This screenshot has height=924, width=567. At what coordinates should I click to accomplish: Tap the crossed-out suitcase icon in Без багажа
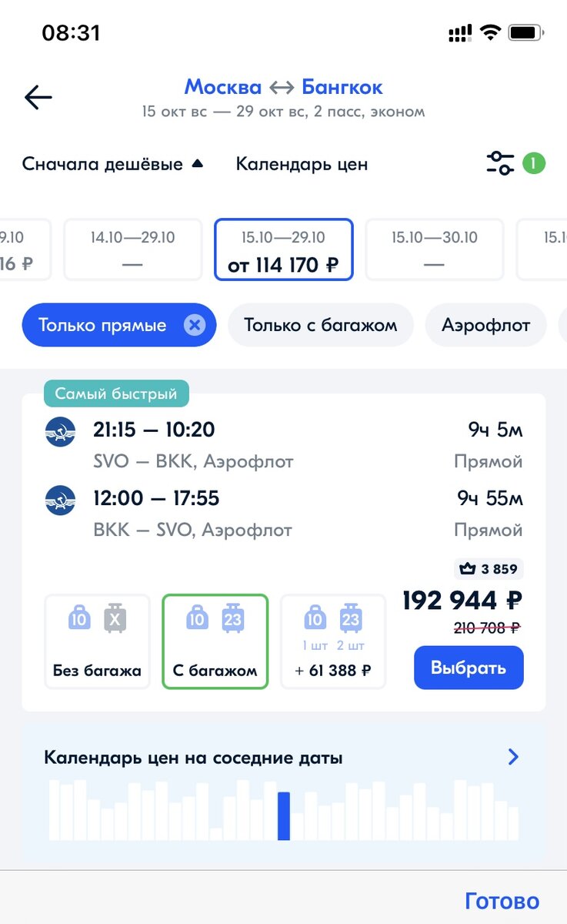pos(115,618)
